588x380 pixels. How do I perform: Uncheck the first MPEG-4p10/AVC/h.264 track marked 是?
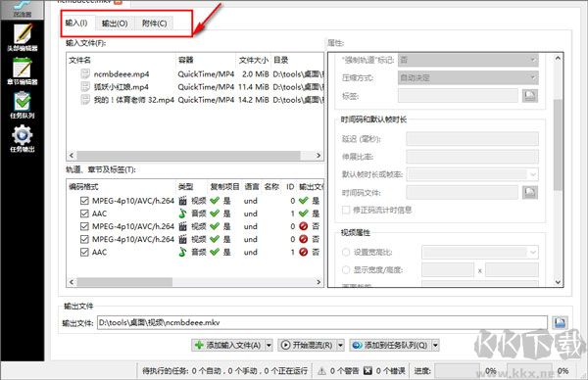[x=84, y=201]
